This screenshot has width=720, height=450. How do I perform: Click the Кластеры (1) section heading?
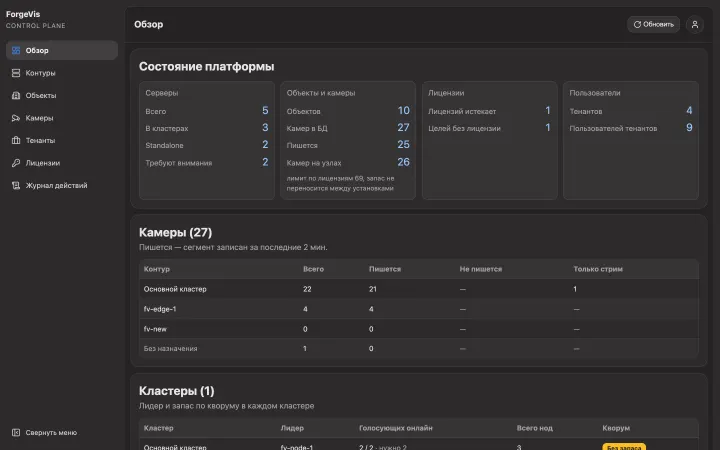[177, 391]
